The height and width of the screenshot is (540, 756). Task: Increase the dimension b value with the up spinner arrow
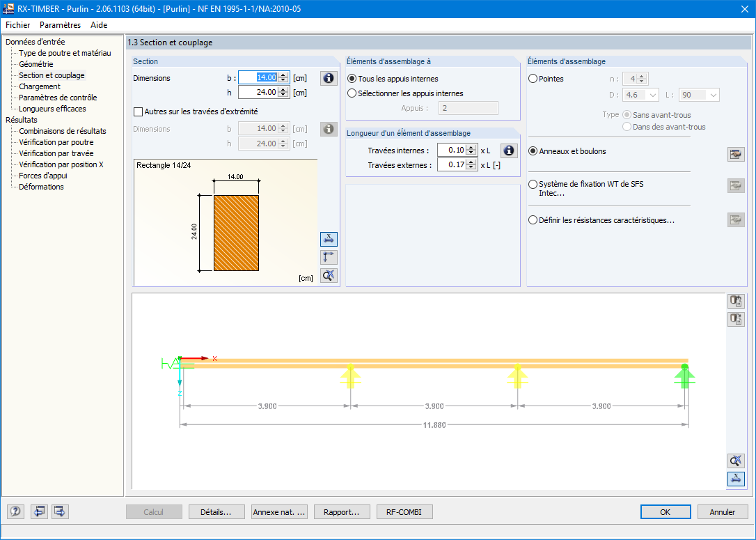[283, 75]
